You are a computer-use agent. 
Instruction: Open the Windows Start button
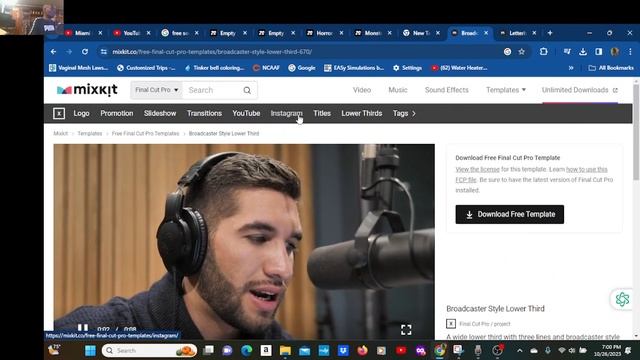[90, 350]
